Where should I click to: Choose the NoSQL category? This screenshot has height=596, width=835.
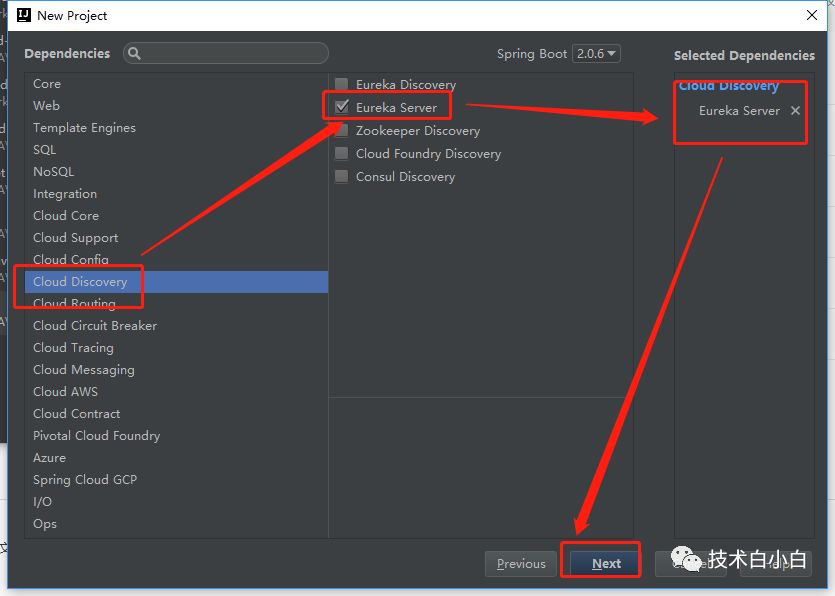tap(176, 172)
